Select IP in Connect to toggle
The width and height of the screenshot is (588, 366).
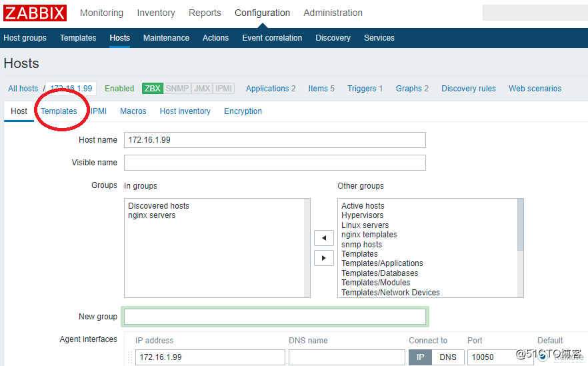point(421,357)
